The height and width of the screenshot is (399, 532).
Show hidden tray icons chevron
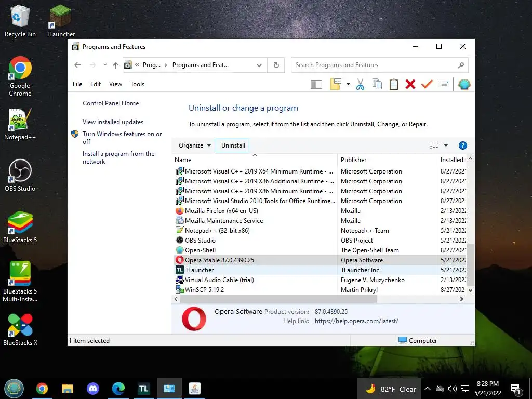point(428,389)
